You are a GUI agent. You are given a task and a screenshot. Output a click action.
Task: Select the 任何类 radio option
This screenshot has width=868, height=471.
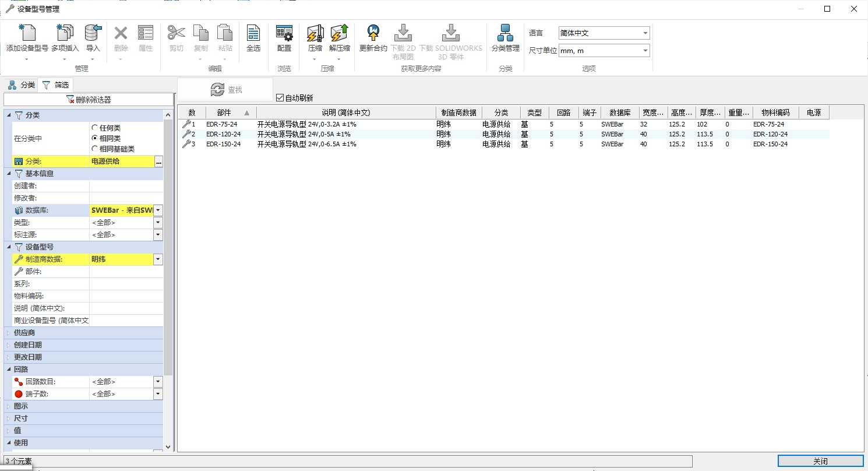94,128
